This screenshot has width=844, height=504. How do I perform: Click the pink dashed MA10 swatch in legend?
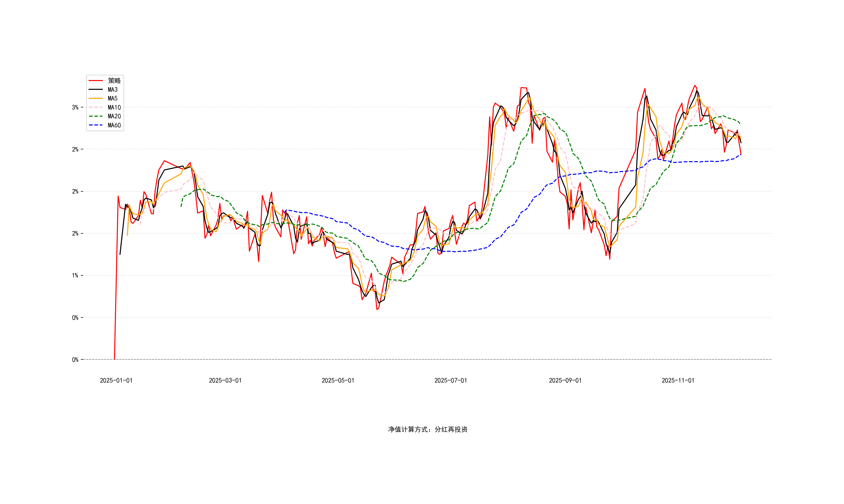95,107
